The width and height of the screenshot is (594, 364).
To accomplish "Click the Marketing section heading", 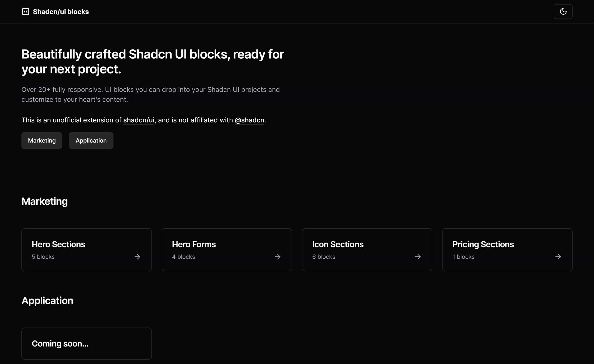I will click(45, 201).
